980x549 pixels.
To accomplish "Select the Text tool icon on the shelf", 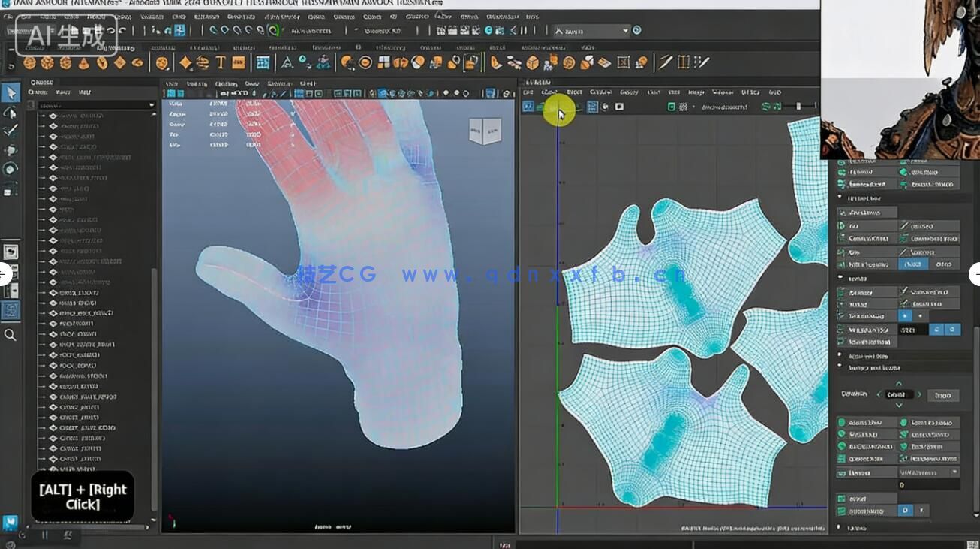I will (220, 62).
